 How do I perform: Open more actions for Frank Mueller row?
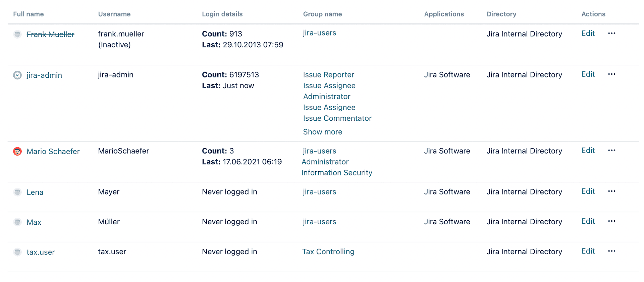point(611,33)
